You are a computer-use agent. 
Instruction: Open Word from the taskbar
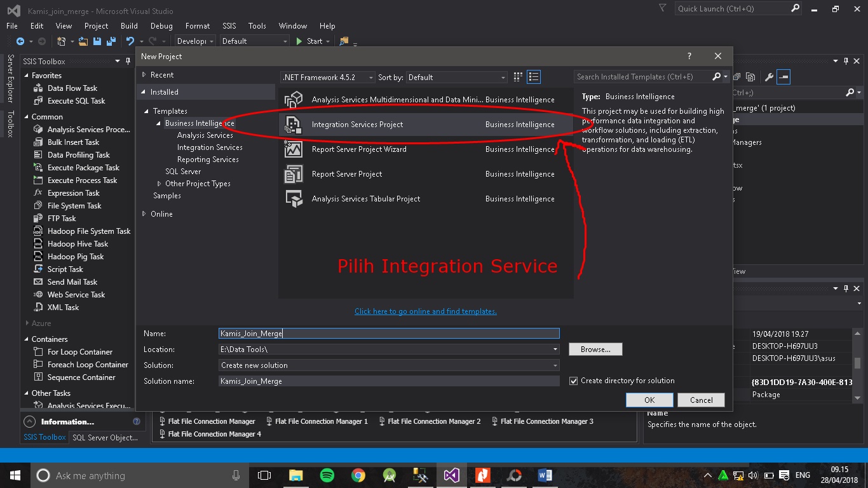(545, 475)
